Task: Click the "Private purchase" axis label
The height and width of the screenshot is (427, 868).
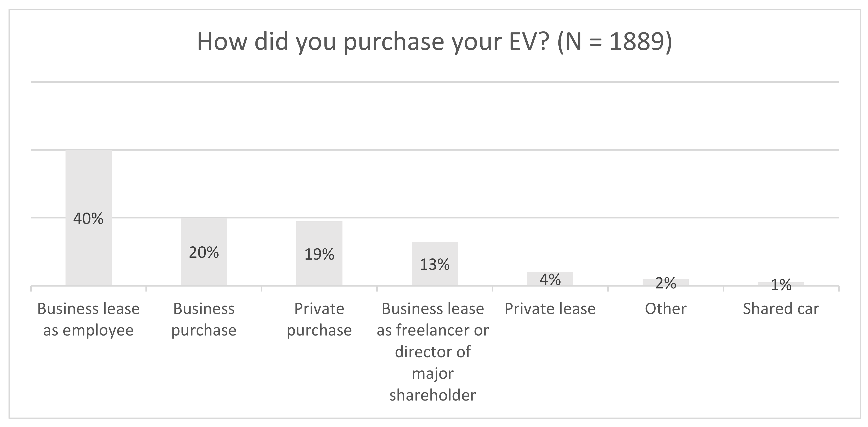Action: 319,319
